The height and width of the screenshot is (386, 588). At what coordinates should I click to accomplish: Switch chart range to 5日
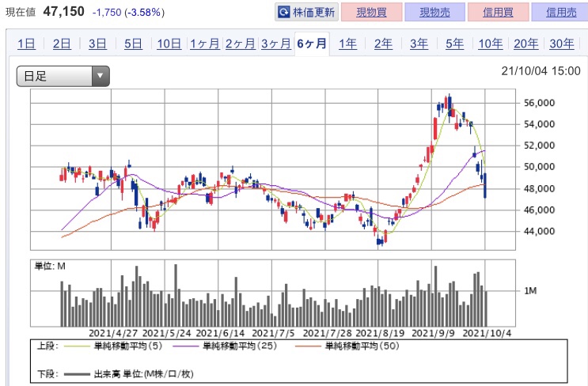(x=133, y=44)
